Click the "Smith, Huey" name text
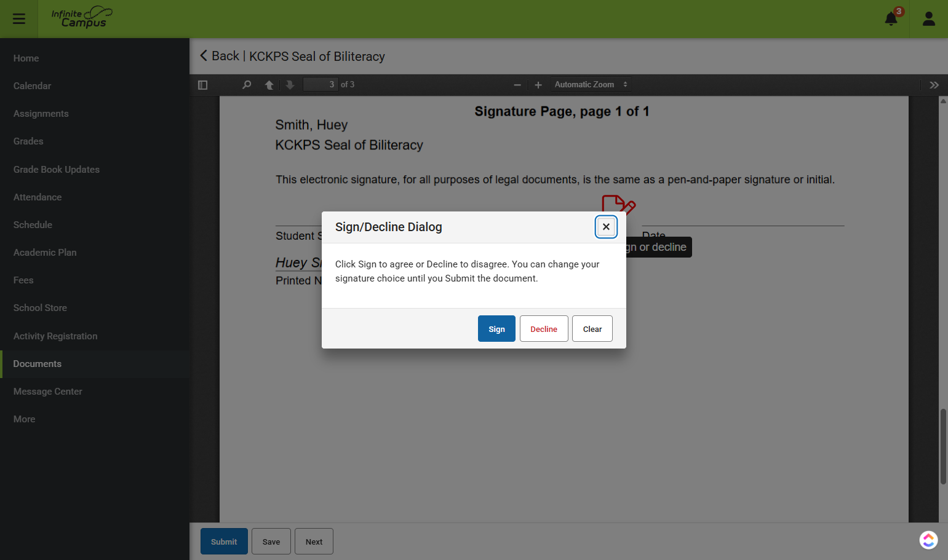 pyautogui.click(x=311, y=125)
